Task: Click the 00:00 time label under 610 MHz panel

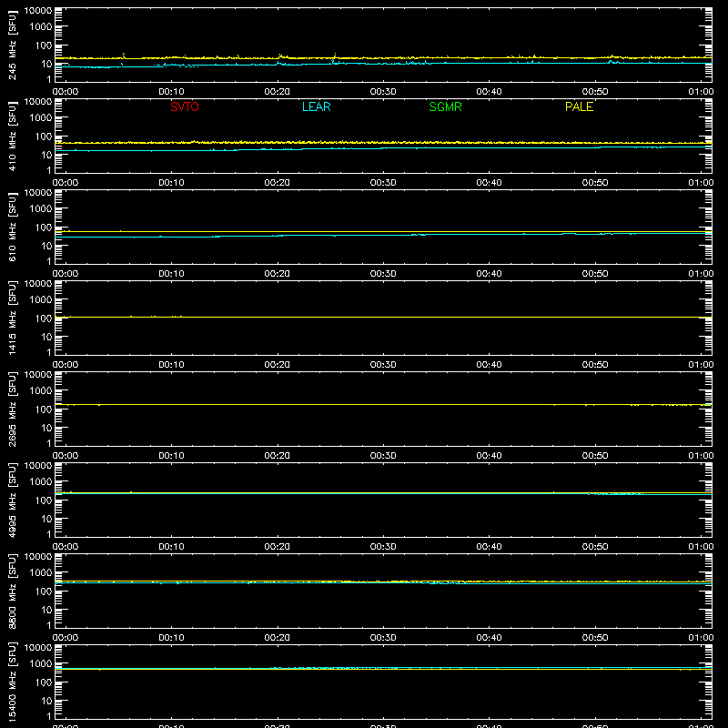Action: point(66,274)
